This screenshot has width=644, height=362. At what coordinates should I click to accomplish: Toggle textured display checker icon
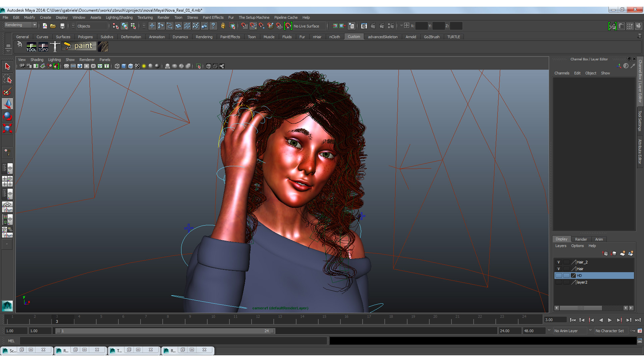pyautogui.click(x=137, y=66)
